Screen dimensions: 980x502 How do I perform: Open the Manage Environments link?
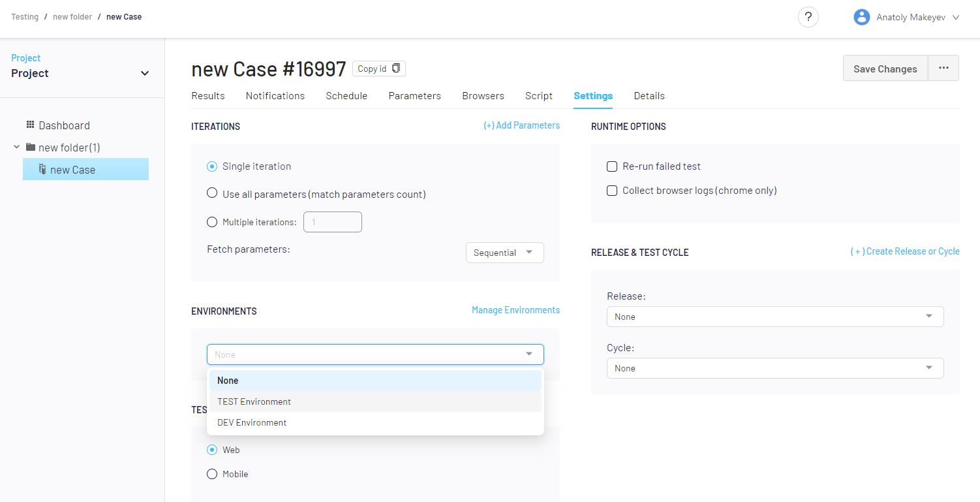click(515, 310)
